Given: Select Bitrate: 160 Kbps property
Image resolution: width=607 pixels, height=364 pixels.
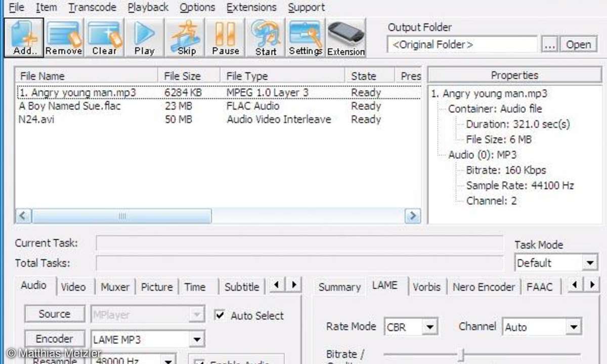Looking at the screenshot, I should point(506,170).
